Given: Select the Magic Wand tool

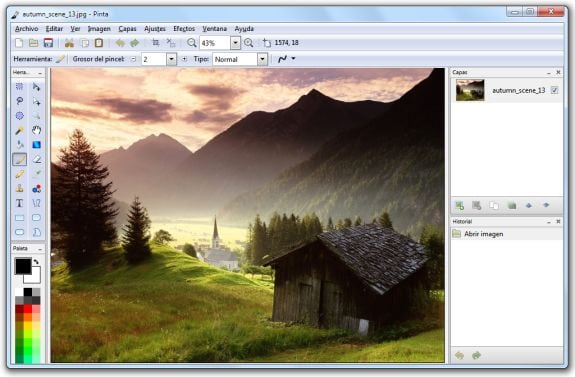Looking at the screenshot, I should click(x=19, y=130).
